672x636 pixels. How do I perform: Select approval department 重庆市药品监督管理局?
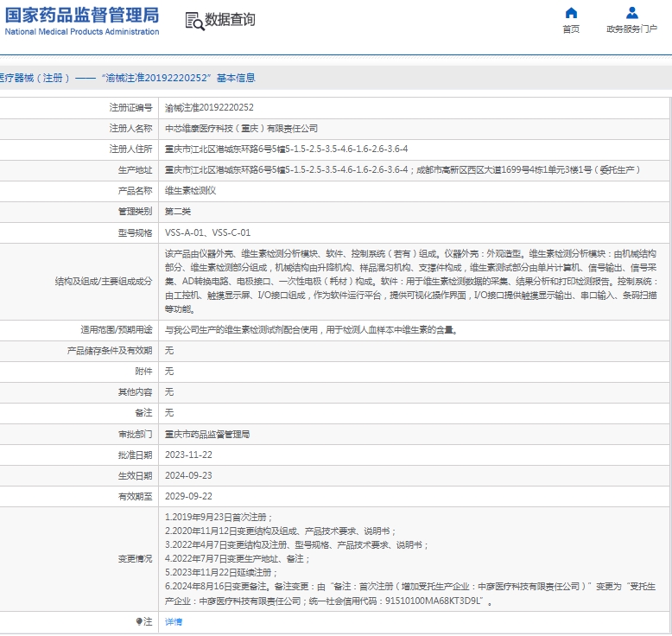(207, 434)
